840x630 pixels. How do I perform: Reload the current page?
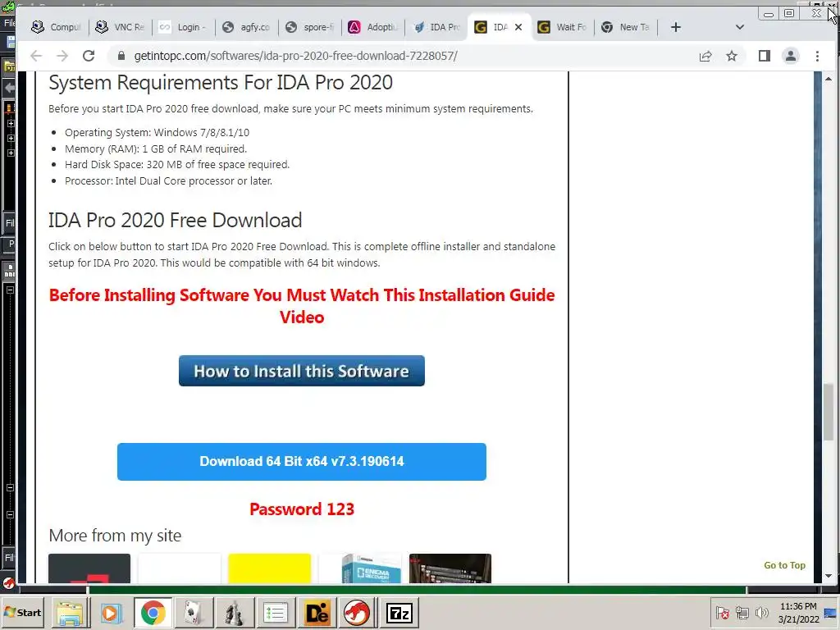89,56
